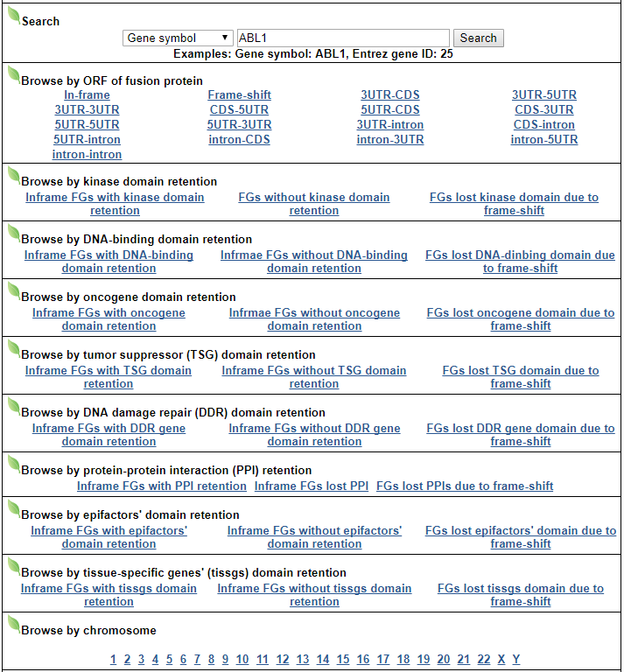Click leaf icon beside tumor suppressor domain heading
624x672 pixels.
click(x=13, y=349)
